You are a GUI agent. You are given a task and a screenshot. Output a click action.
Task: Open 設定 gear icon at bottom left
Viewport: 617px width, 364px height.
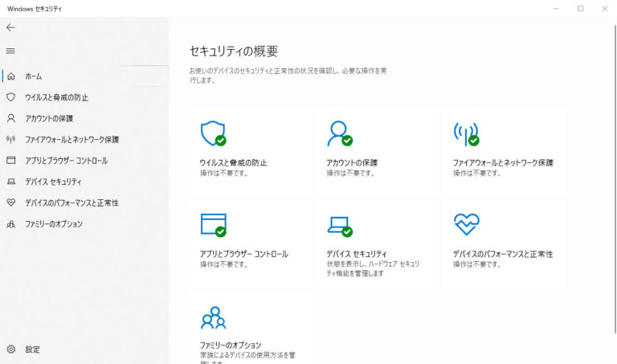tap(10, 350)
